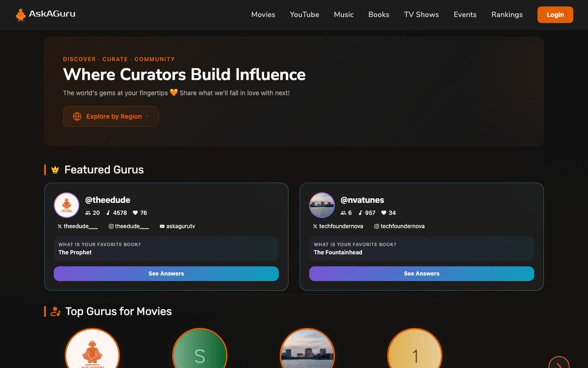Click the globe icon in Explore by Region

tap(77, 116)
